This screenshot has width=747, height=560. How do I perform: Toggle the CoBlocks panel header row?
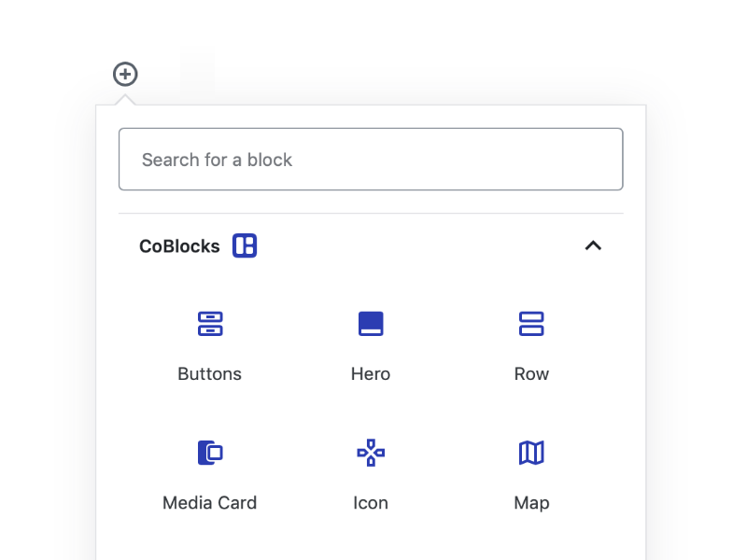tap(371, 245)
